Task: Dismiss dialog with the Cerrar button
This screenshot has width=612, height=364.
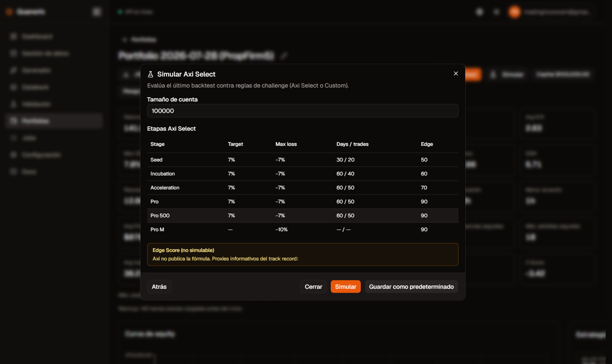Action: coord(313,287)
